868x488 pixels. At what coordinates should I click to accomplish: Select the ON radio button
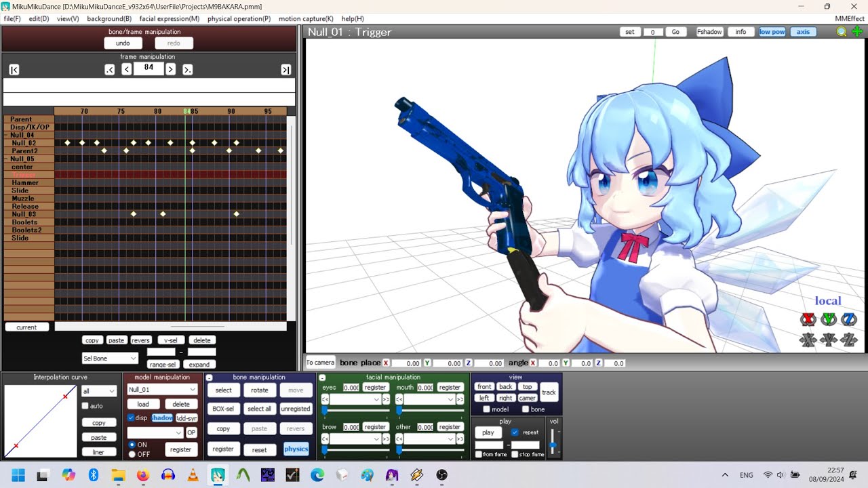(132, 445)
